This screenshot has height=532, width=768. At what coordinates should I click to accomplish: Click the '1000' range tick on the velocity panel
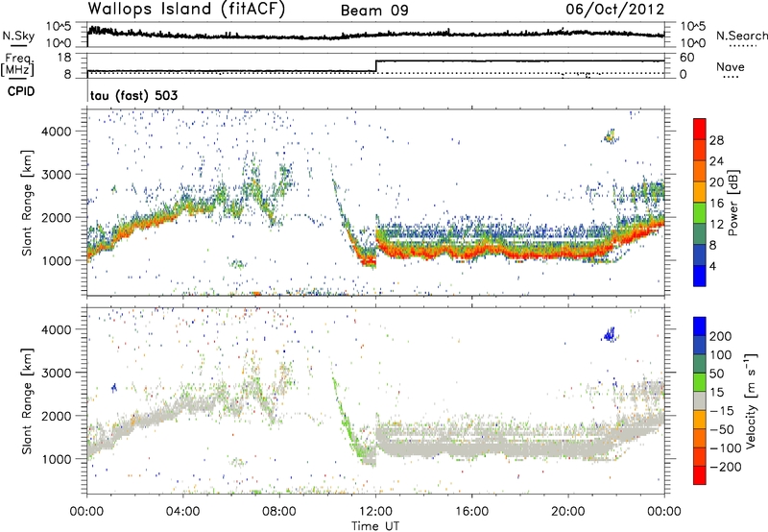pyautogui.click(x=56, y=459)
